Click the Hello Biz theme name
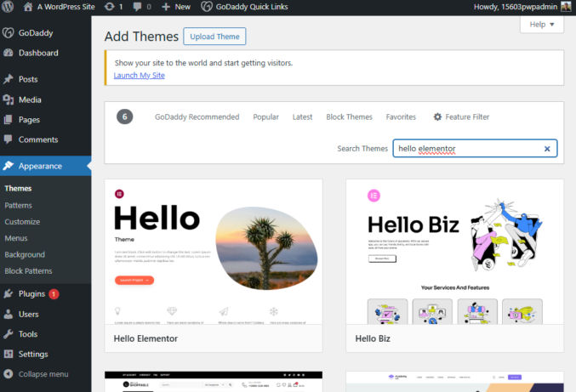Viewport: 576px width, 392px height. point(373,338)
